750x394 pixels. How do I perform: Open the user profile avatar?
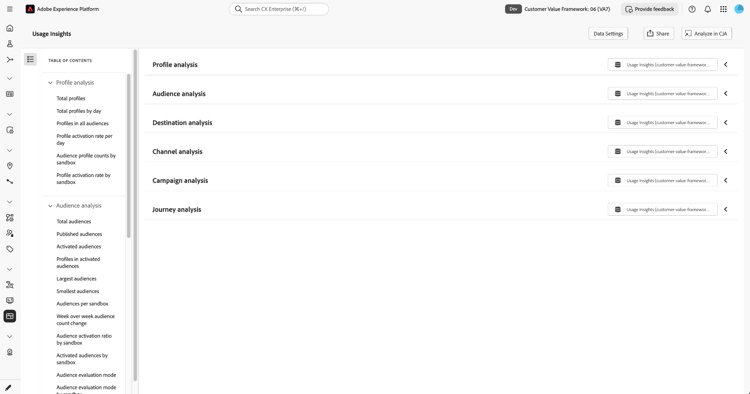click(739, 9)
